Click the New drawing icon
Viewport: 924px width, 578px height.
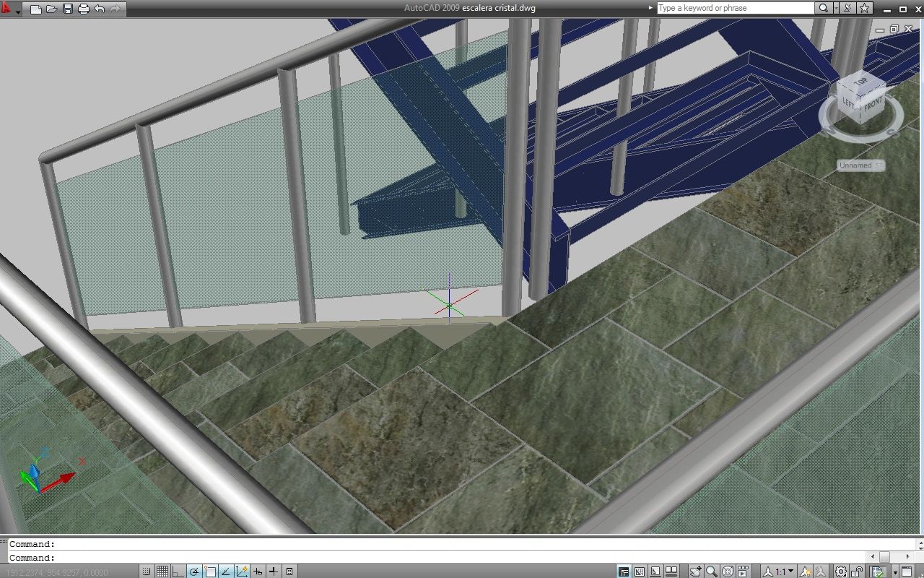[x=35, y=9]
